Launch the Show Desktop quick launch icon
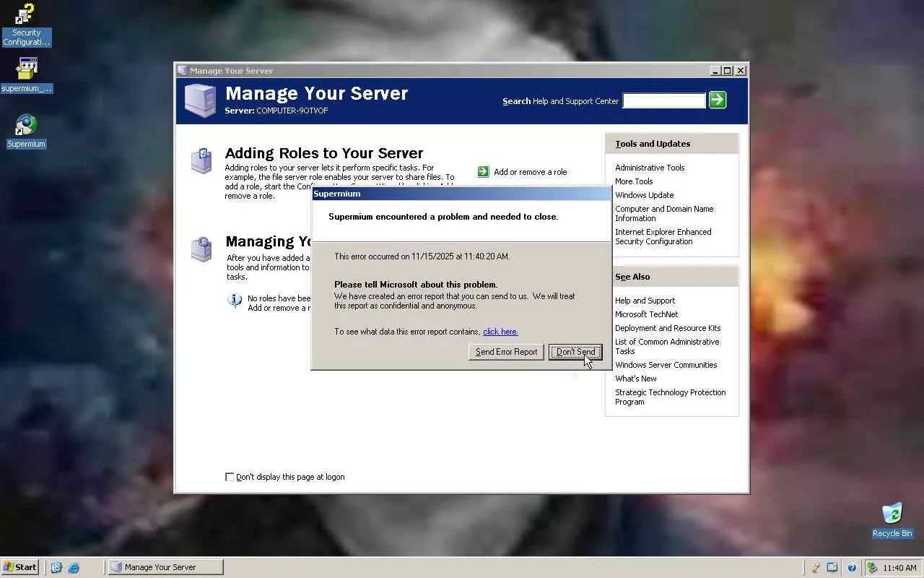This screenshot has height=578, width=924. [x=56, y=568]
